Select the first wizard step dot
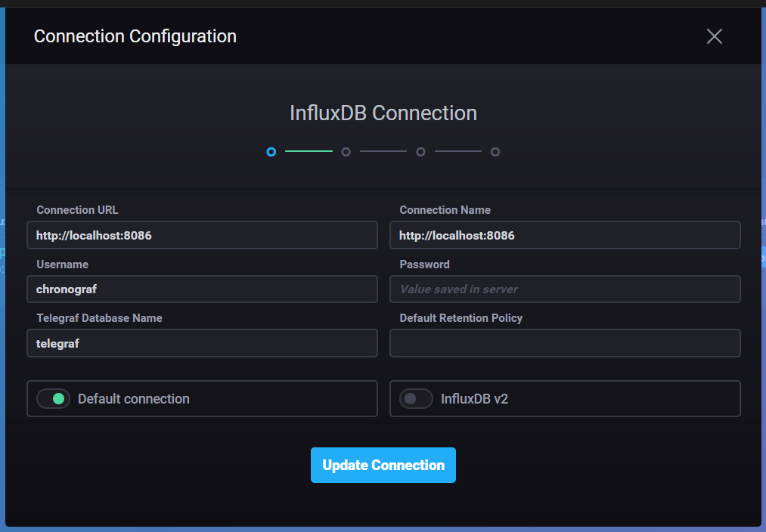The width and height of the screenshot is (766, 532). 271,151
